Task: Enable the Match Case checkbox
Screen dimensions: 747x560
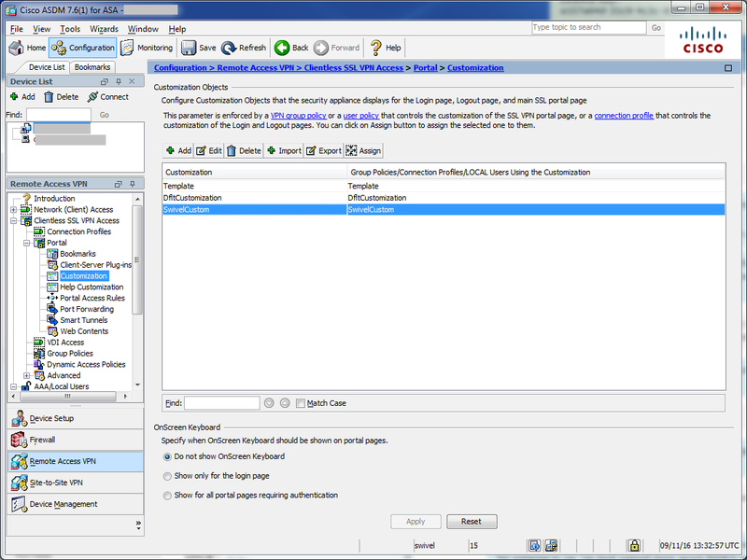Action: [x=300, y=403]
